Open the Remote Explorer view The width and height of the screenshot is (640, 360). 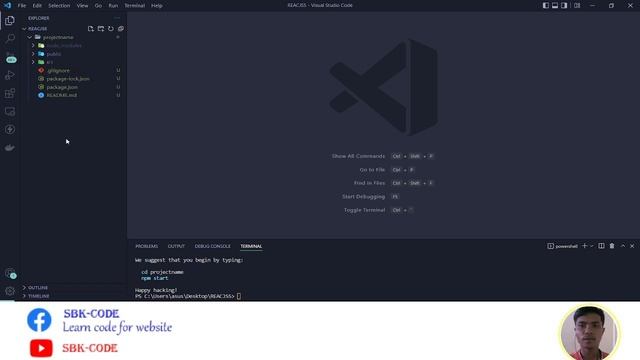coord(10,111)
